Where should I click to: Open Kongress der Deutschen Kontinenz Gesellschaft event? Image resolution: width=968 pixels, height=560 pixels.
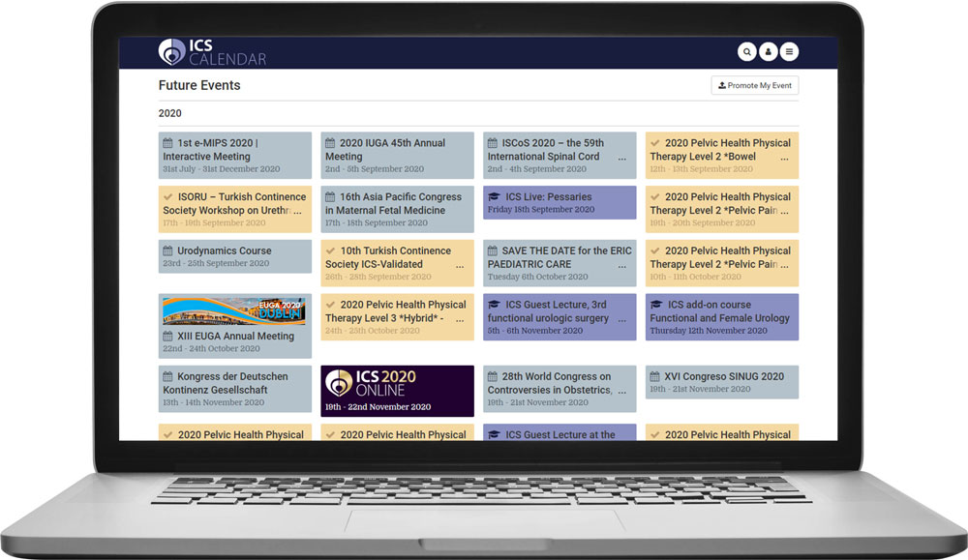pos(235,389)
